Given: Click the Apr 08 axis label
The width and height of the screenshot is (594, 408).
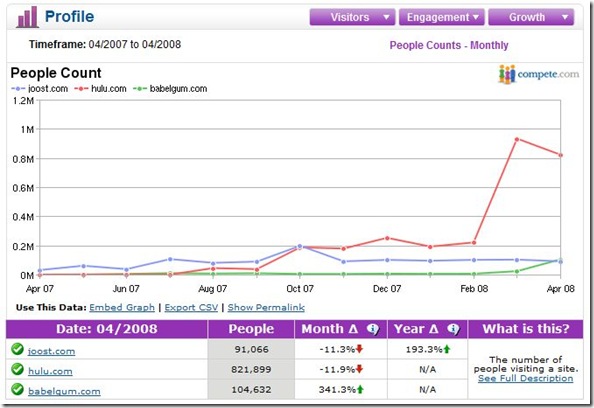Looking at the screenshot, I should click(x=561, y=289).
